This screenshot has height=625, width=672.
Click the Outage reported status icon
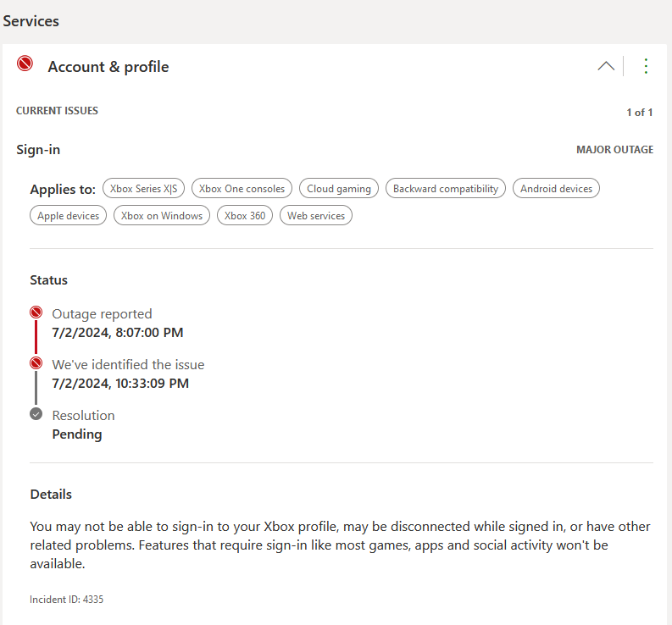(x=36, y=312)
